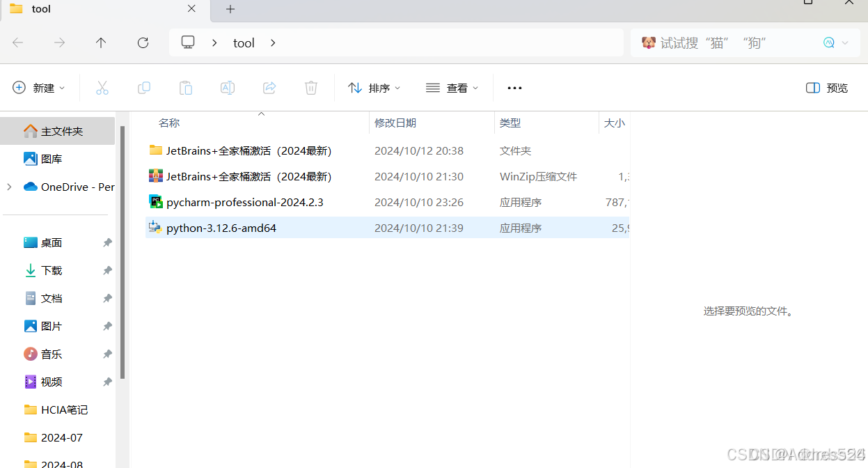Click the This PC monitor icon in address bar
The width and height of the screenshot is (868, 468).
188,42
